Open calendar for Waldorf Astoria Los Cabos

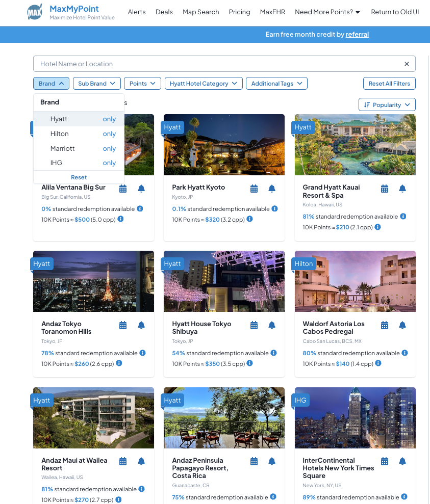coord(385,325)
